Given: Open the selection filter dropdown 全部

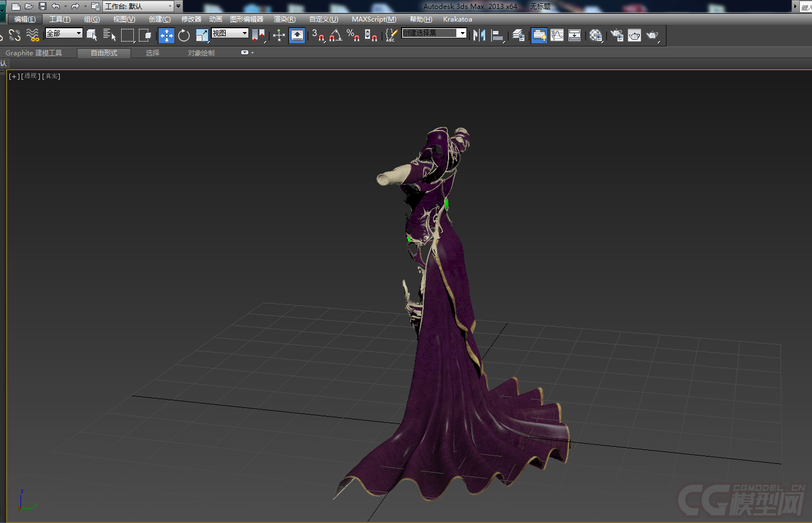Looking at the screenshot, I should [x=64, y=33].
